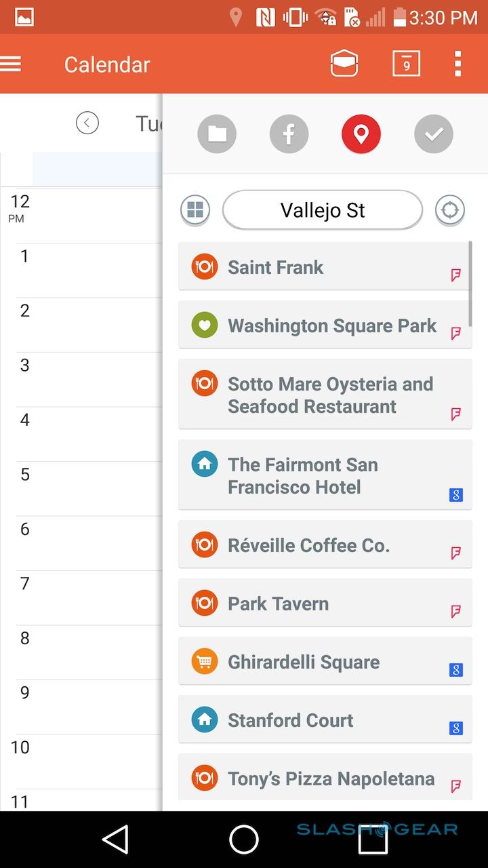Tap the Vallejo St location field
The image size is (488, 868).
pos(323,210)
